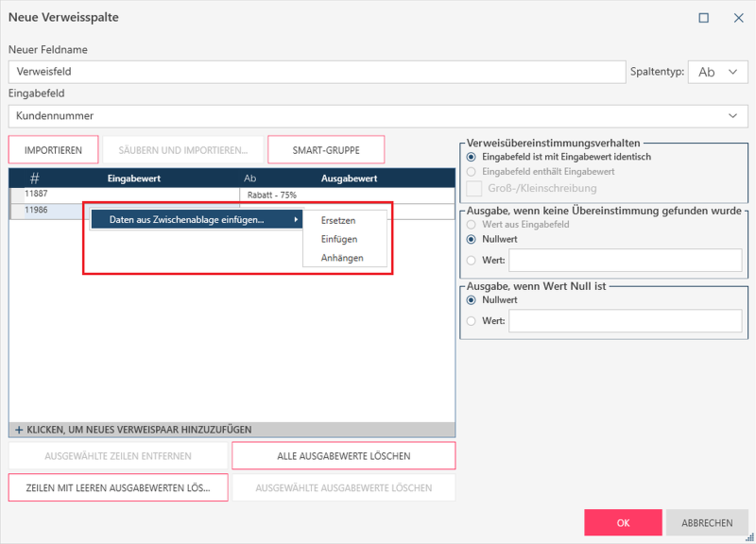Viewport: 756px width, 544px height.
Task: Open the Daten aus Zwischenablage einfügen submenu
Action: pyautogui.click(x=195, y=220)
